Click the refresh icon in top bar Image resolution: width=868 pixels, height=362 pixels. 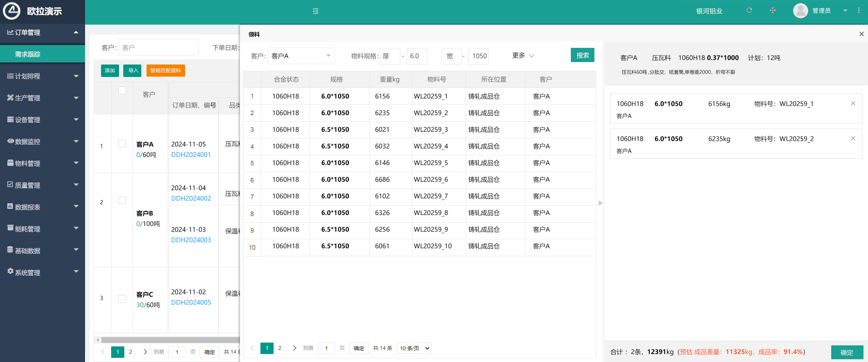click(749, 10)
